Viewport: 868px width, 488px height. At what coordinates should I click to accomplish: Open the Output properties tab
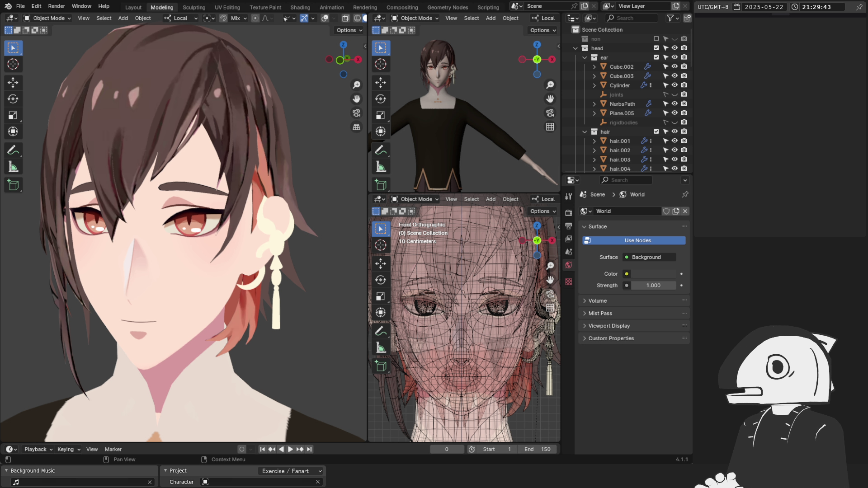point(569,225)
